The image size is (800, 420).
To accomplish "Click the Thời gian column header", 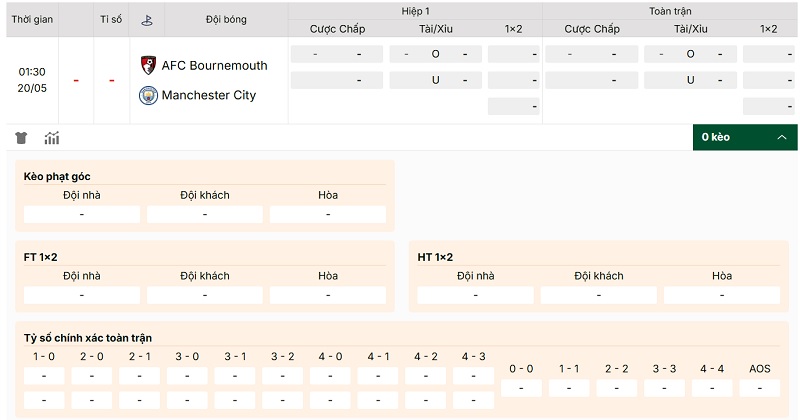I will pyautogui.click(x=32, y=19).
